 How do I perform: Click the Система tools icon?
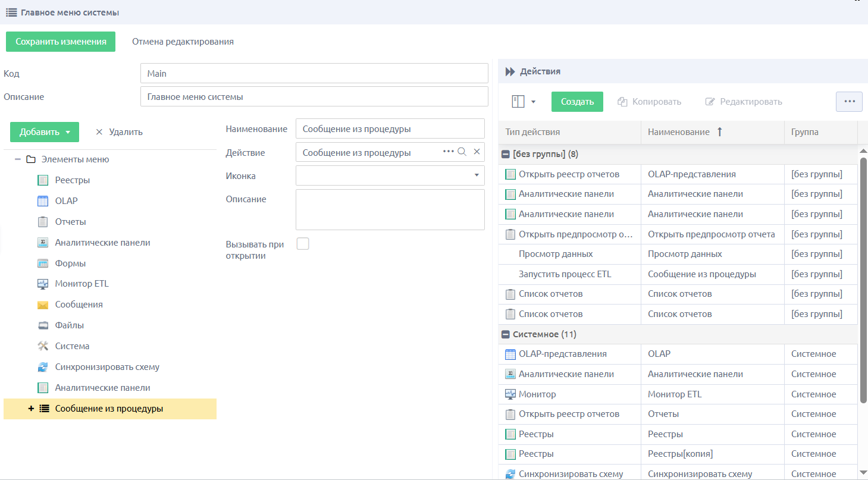point(42,346)
